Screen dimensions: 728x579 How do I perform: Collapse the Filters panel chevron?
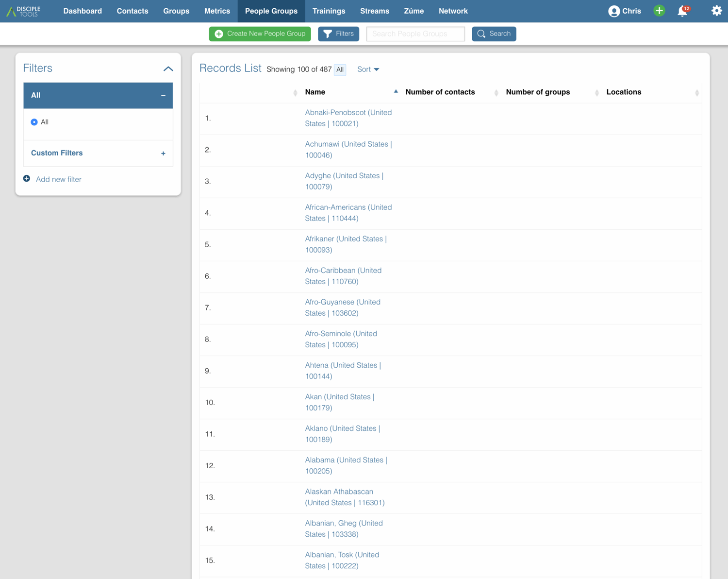coord(168,69)
